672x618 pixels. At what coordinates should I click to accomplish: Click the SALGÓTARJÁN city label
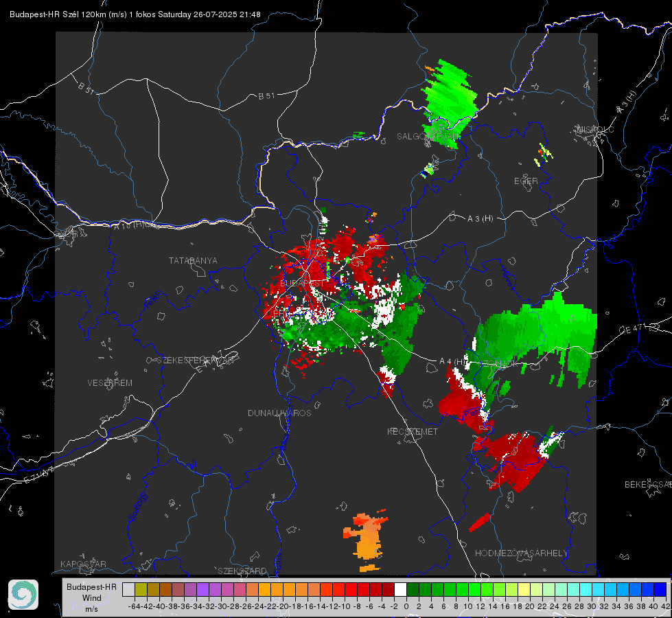click(428, 137)
